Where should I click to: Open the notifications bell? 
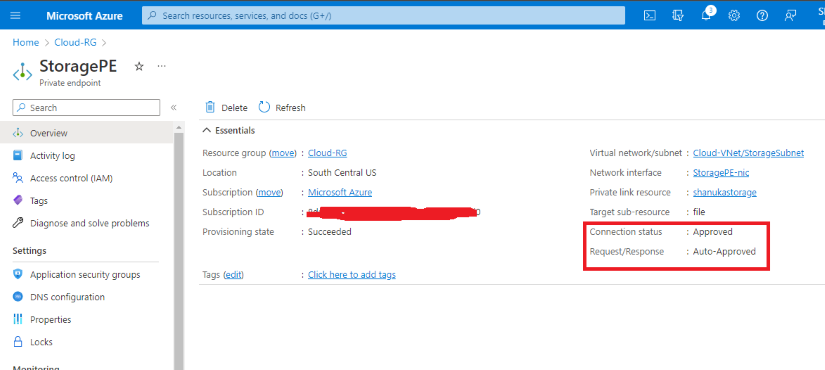click(706, 15)
